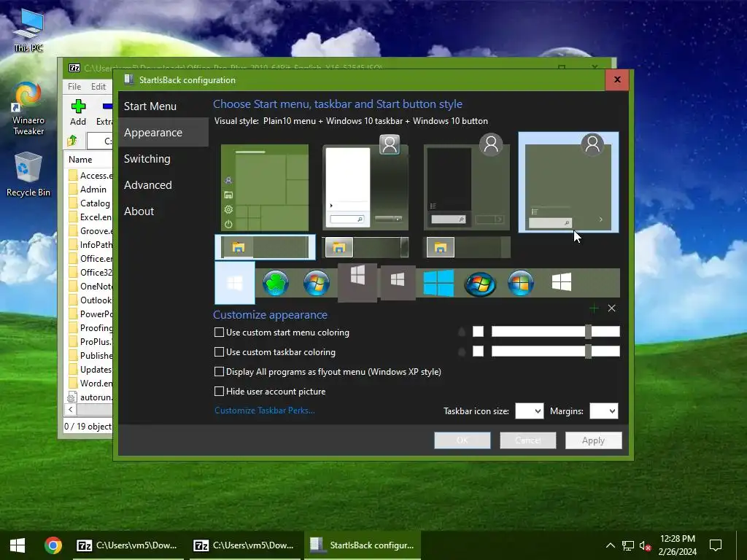The image size is (747, 560).
Task: Remove Start button image with X icon
Action: pos(612,308)
